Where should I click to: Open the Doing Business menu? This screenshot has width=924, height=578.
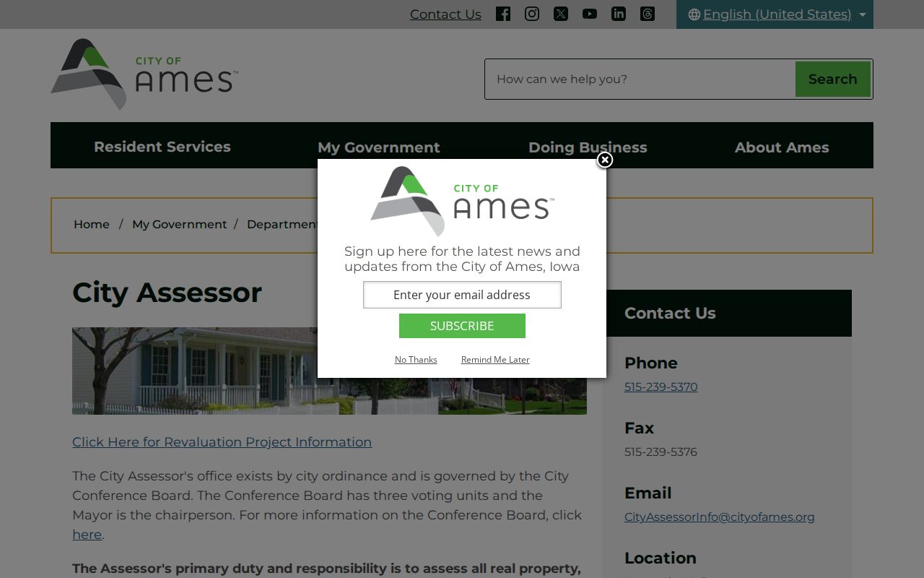point(588,147)
